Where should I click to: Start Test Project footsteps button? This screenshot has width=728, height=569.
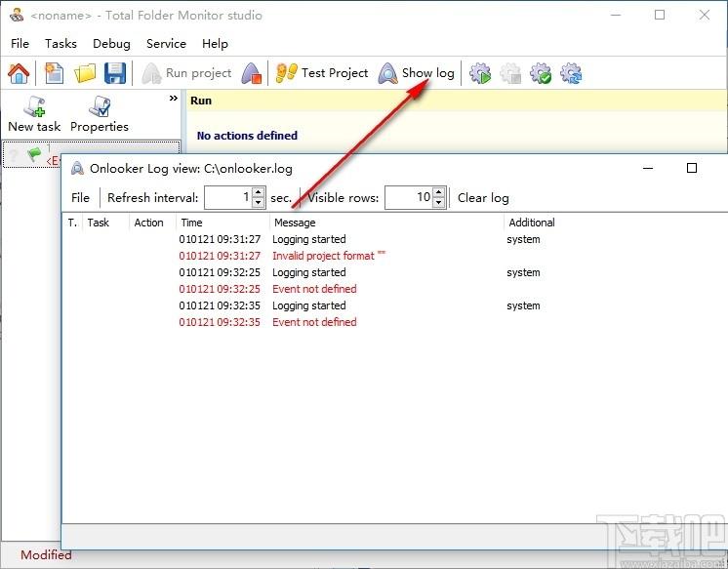(321, 73)
